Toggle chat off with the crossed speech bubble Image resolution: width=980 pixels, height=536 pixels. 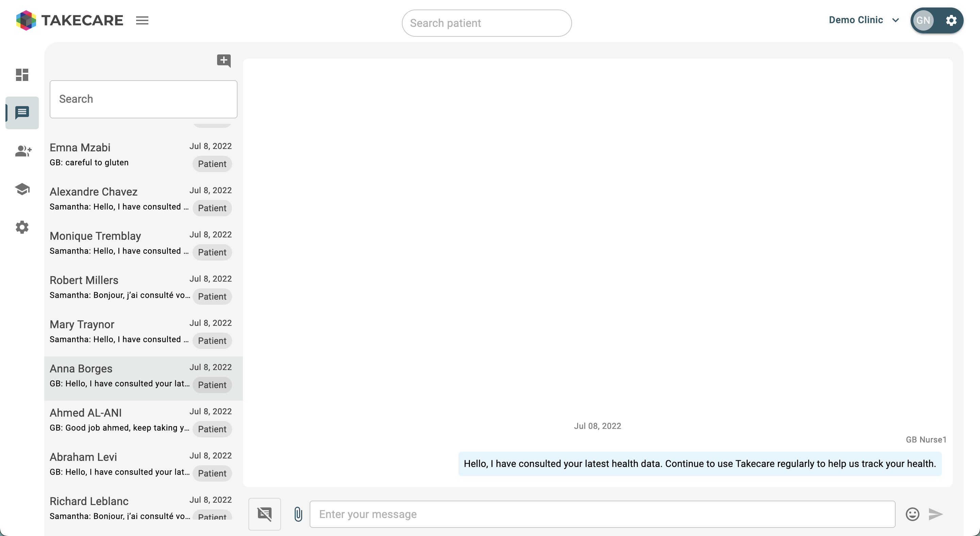265,514
